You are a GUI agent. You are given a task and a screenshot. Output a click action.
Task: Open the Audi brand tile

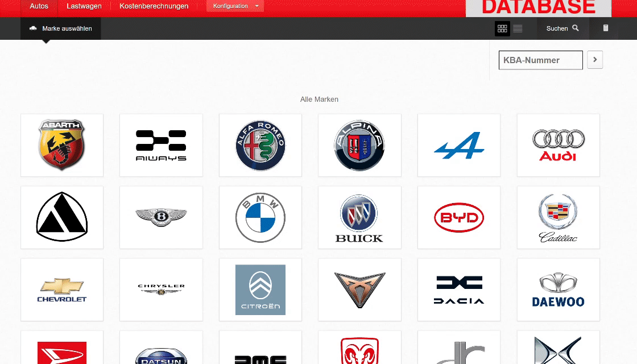(558, 145)
